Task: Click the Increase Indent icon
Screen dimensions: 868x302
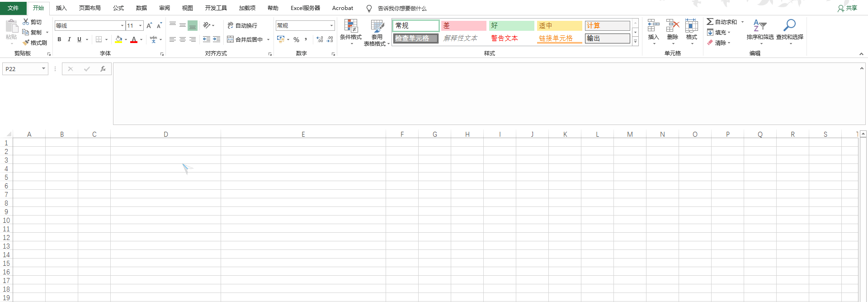Action: [x=217, y=39]
